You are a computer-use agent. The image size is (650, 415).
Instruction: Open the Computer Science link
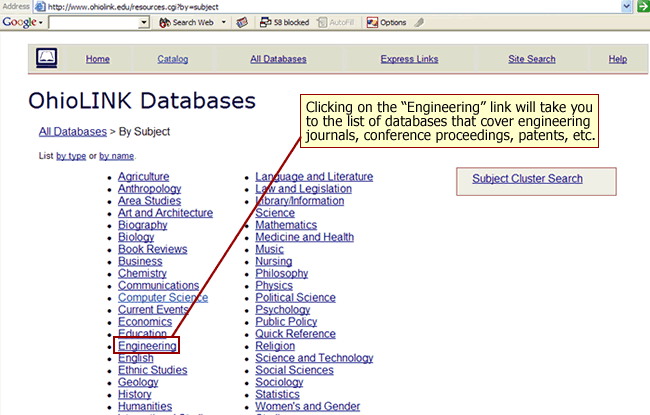coord(163,297)
